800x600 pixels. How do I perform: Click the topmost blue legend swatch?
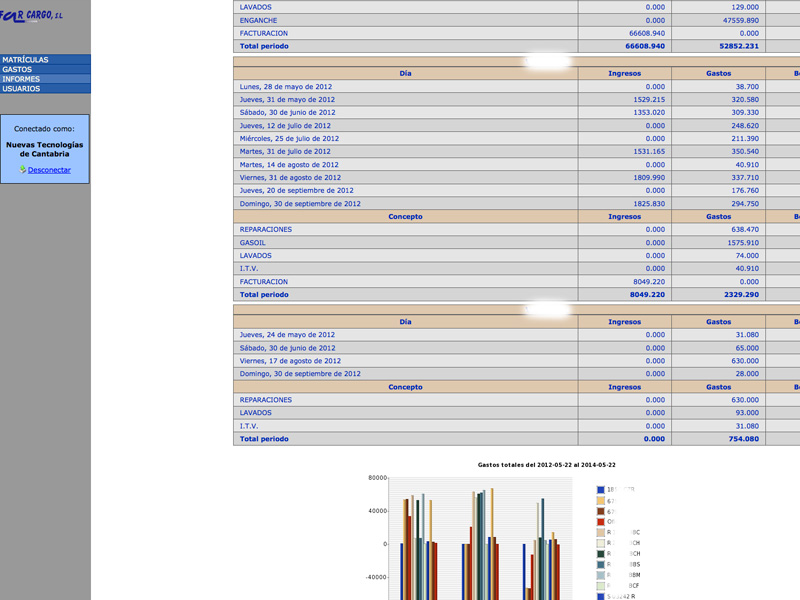tap(601, 489)
